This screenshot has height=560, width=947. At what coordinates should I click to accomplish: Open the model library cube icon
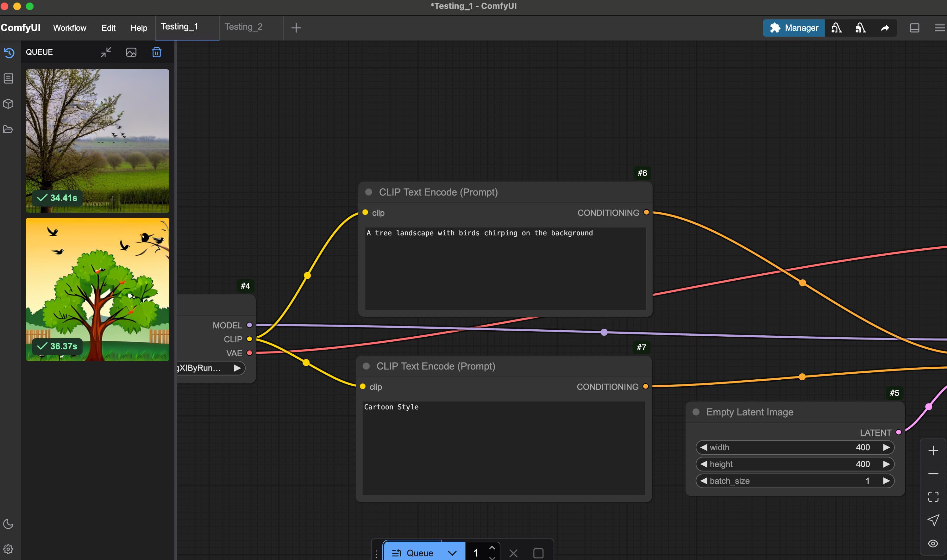point(8,104)
